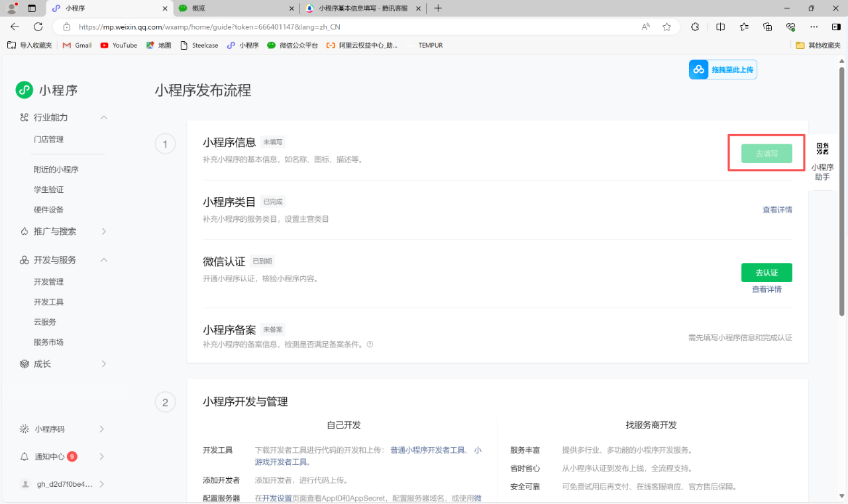Image resolution: width=848 pixels, height=504 pixels.
Task: Expand the 推广与搜索 section chevron
Action: point(103,231)
